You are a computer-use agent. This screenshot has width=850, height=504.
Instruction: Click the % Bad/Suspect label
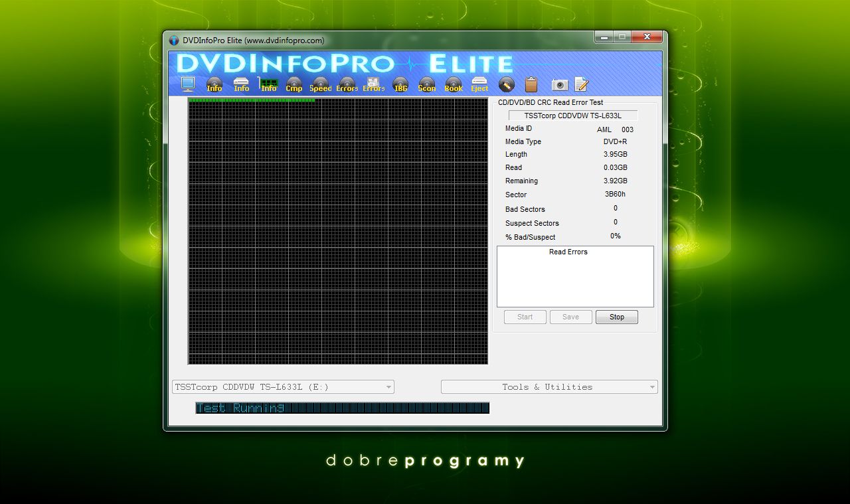pos(530,237)
